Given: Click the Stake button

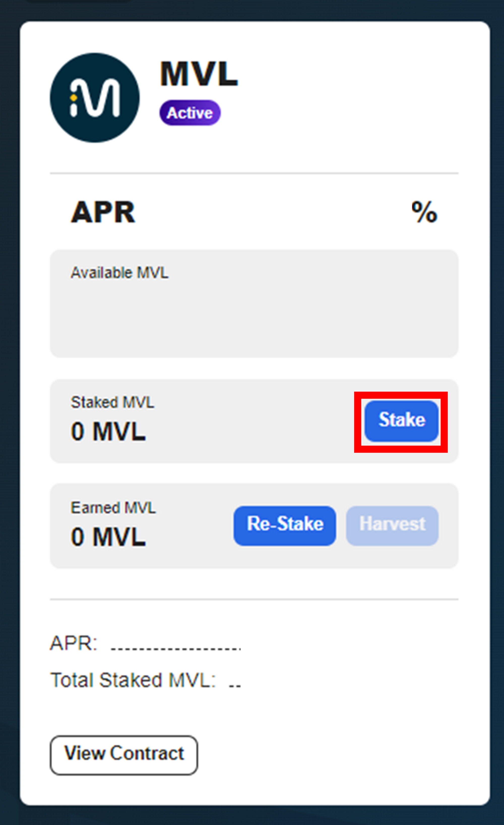Looking at the screenshot, I should click(401, 421).
